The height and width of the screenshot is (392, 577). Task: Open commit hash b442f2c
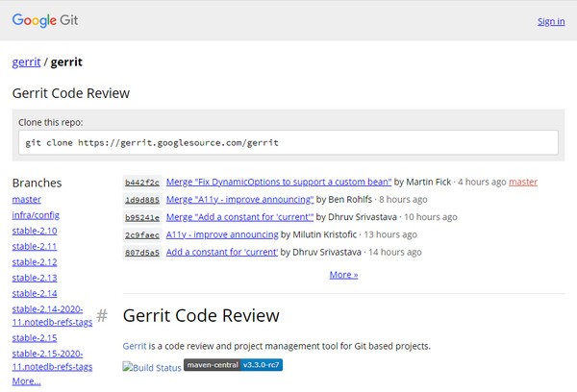(x=142, y=183)
